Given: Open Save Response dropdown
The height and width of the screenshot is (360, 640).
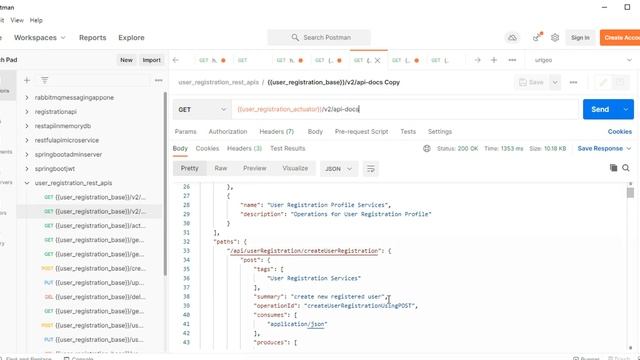Looking at the screenshot, I should (604, 149).
